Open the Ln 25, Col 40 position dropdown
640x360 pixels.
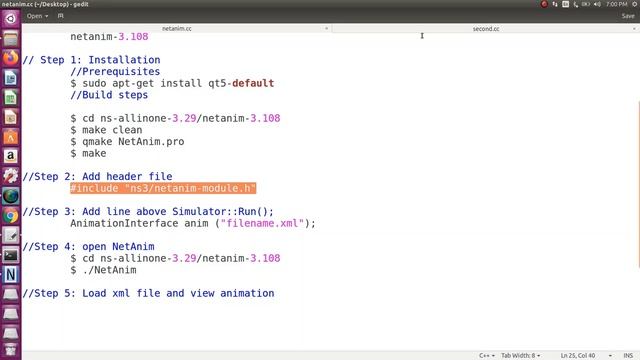(x=586, y=356)
